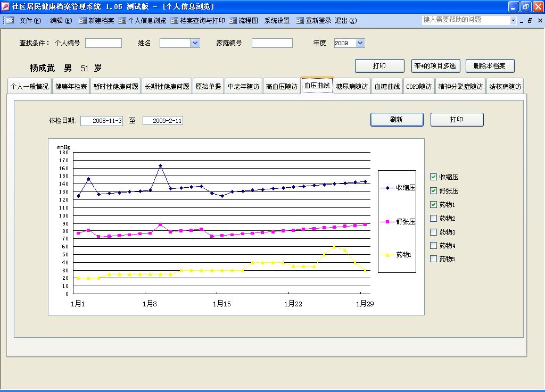Click the 个人编号 input field
This screenshot has height=392, width=545.
tap(103, 43)
